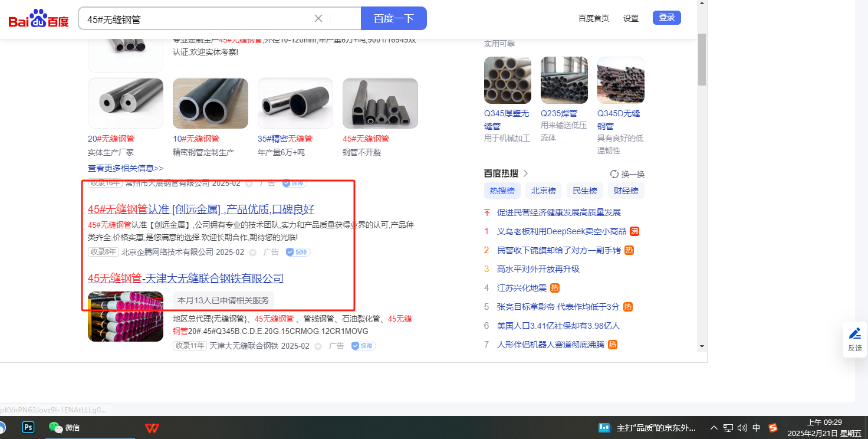Click the volume icon in system tray
Image resolution: width=868 pixels, height=439 pixels.
pyautogui.click(x=742, y=428)
